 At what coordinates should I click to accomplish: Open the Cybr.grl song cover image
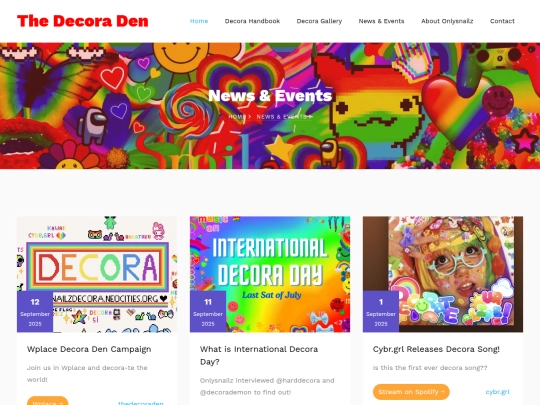[x=443, y=274]
